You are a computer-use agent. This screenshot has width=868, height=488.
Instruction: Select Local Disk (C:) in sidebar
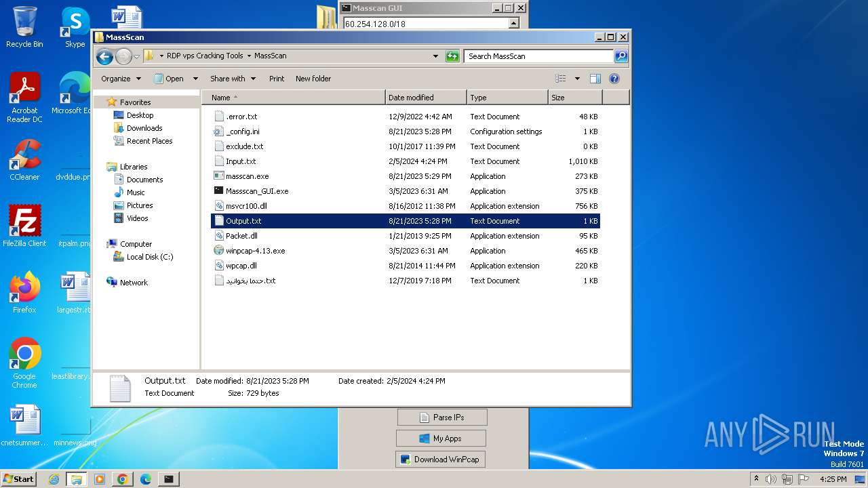click(150, 257)
